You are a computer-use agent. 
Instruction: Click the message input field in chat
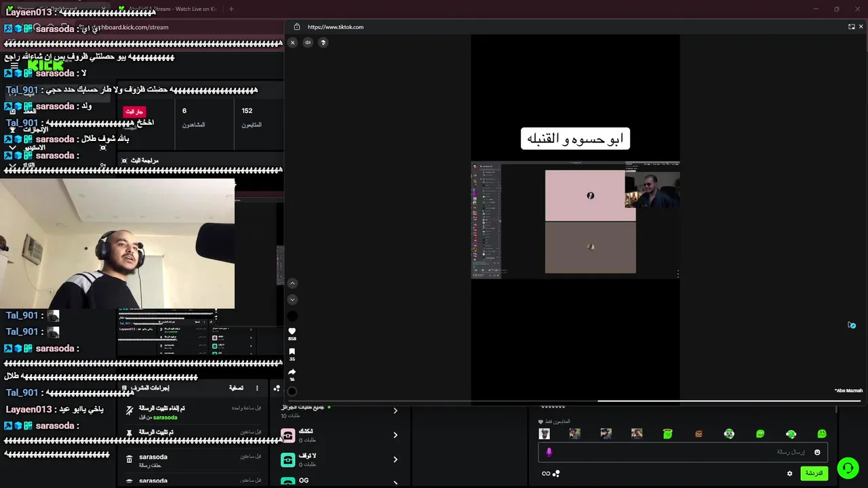point(682,452)
